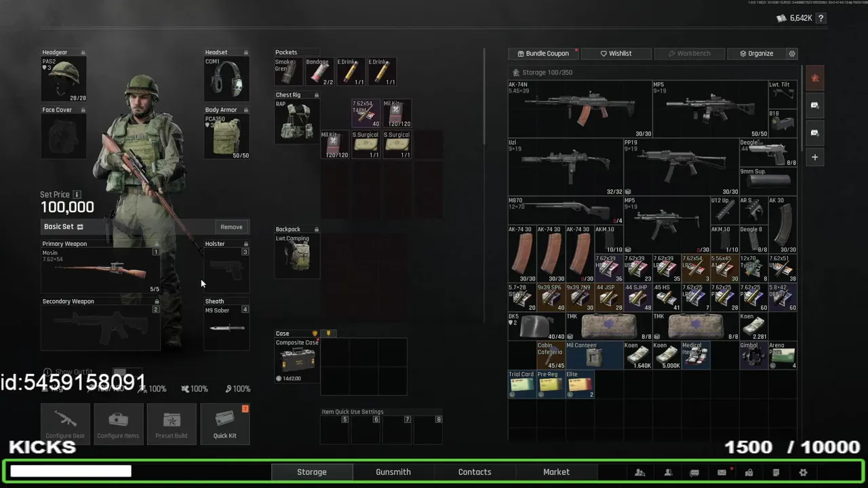Select quick use slot 8
The height and width of the screenshot is (488, 868).
(429, 430)
